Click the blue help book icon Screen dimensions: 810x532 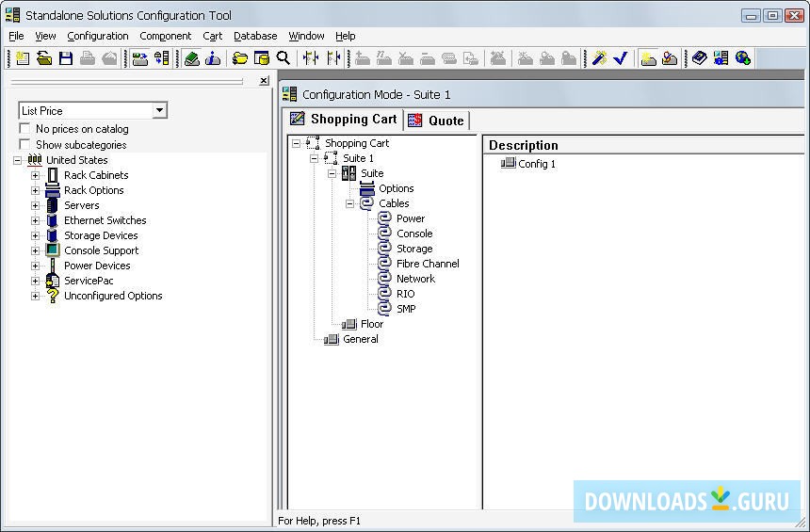(x=699, y=58)
